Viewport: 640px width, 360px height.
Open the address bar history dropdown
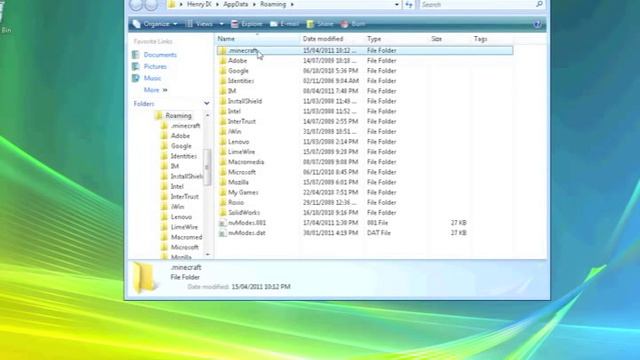point(397,4)
